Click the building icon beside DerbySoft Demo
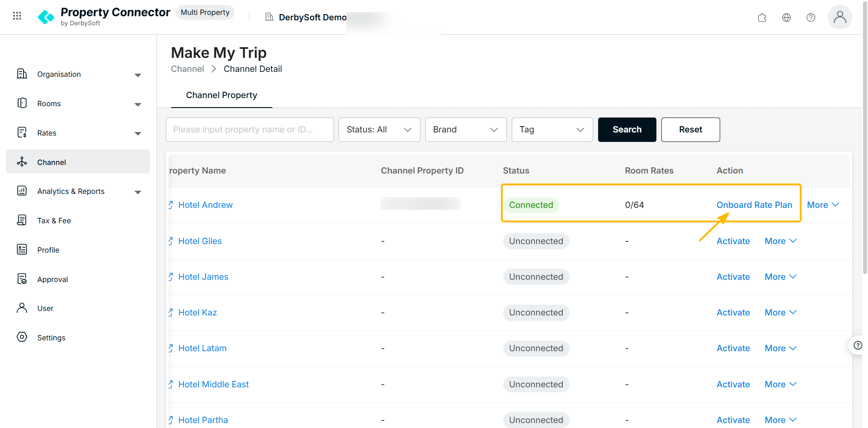This screenshot has height=428, width=868. [269, 17]
